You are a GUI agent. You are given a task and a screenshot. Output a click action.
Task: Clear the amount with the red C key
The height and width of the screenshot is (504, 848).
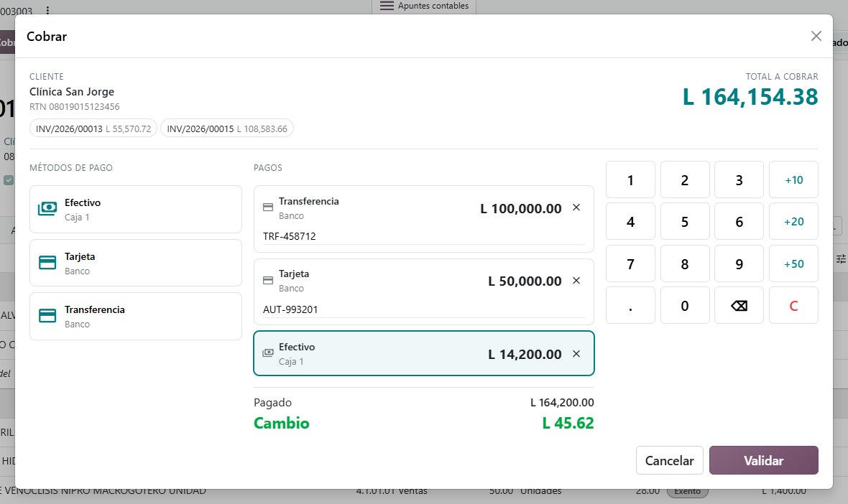pyautogui.click(x=793, y=306)
